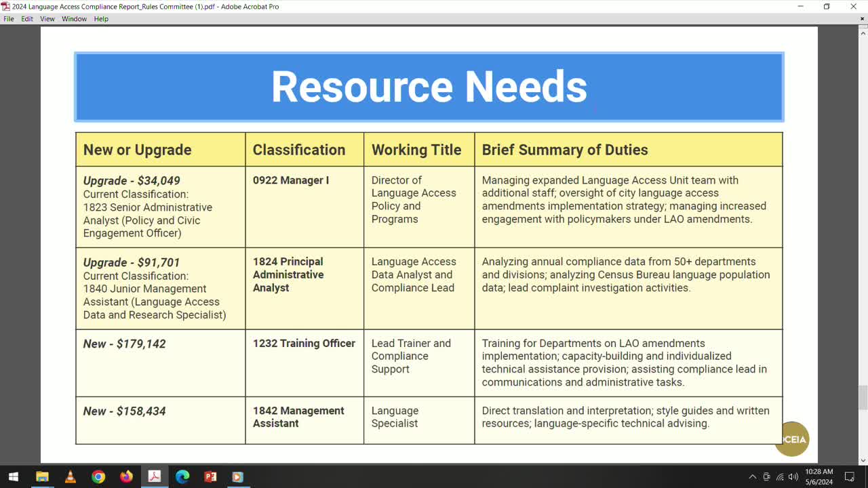The image size is (868, 488).
Task: Click the 'Managing expanded Language Access Unit' duties
Action: pyautogui.click(x=624, y=199)
